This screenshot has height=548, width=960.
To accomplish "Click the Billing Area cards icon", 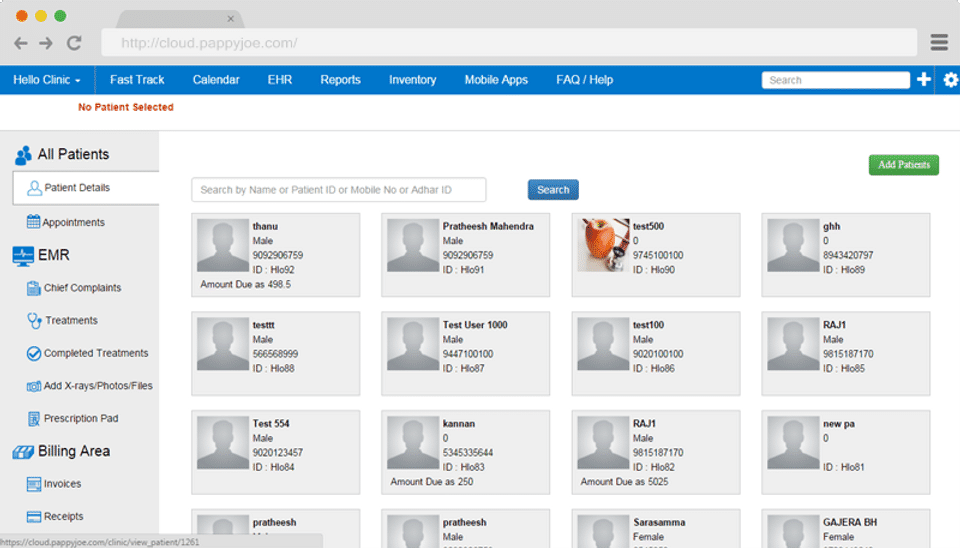I will 23,452.
